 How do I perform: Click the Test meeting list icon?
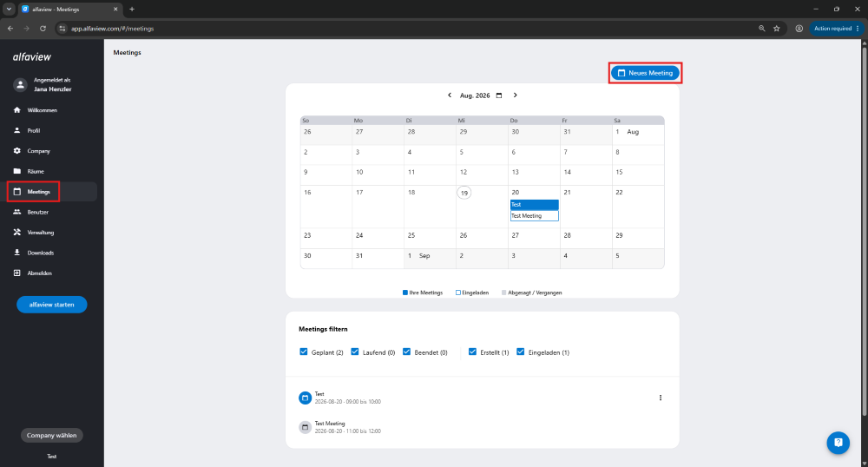[305, 398]
